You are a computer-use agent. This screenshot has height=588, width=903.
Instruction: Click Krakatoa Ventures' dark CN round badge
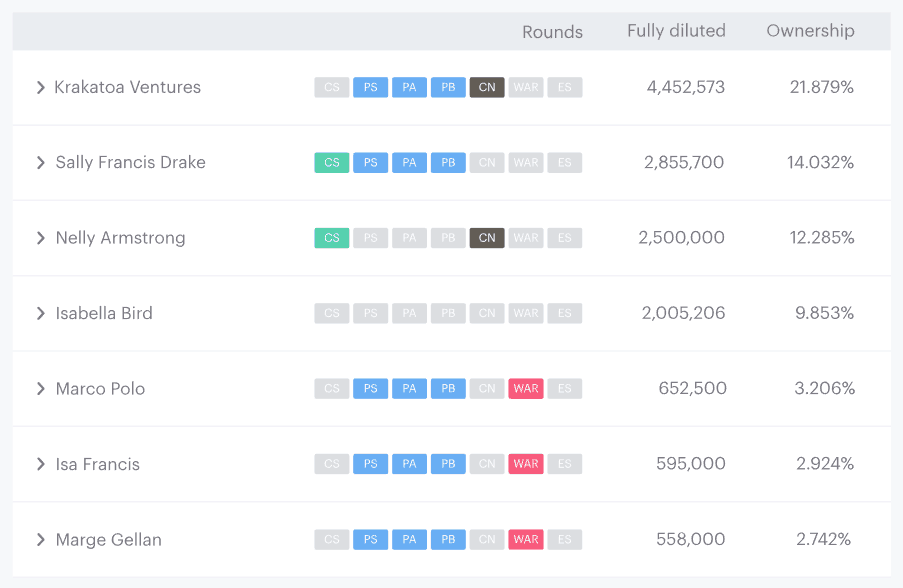point(487,88)
